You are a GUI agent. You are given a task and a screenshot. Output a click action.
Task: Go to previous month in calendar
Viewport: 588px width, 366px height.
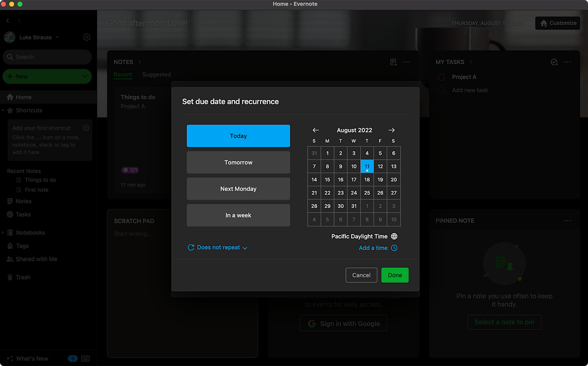point(316,130)
